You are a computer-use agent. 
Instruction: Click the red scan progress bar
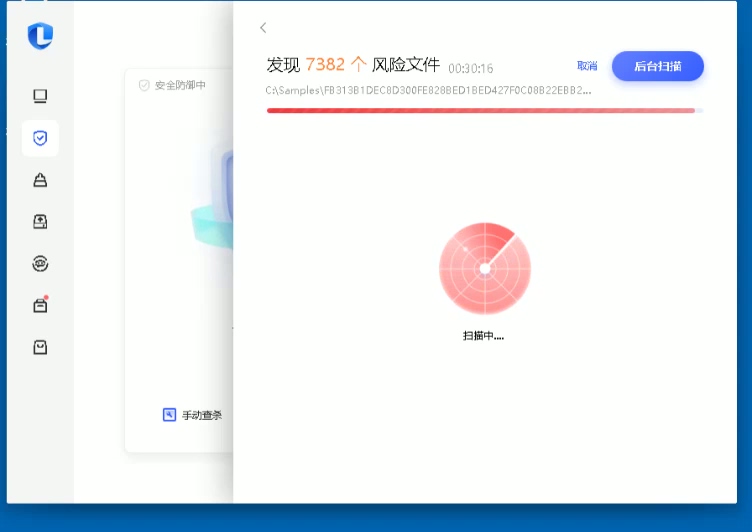pyautogui.click(x=485, y=111)
